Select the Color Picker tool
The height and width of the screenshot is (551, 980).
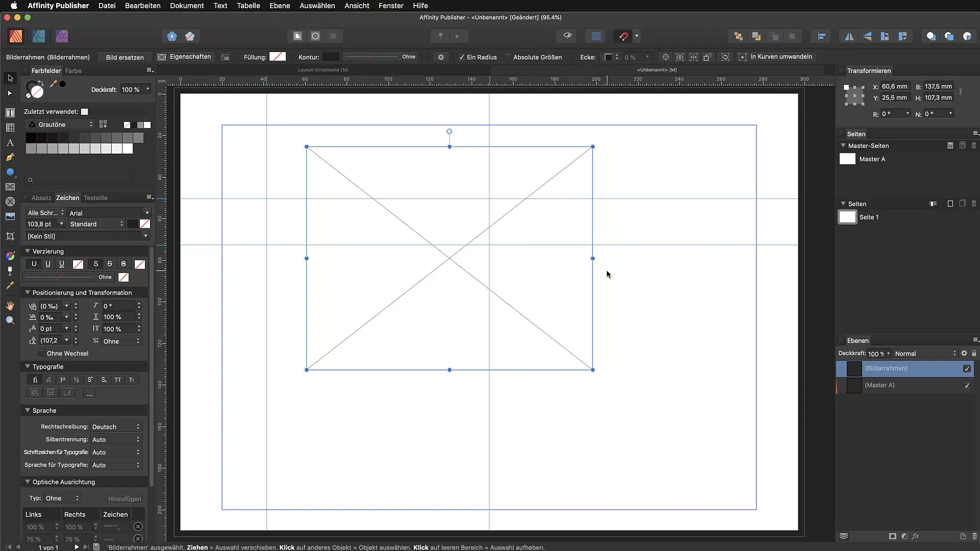point(10,286)
